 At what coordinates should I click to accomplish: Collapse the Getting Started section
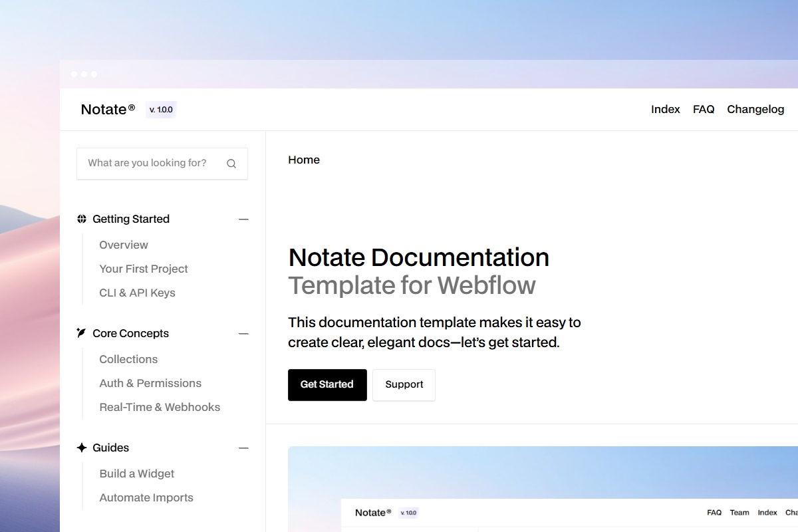click(243, 219)
